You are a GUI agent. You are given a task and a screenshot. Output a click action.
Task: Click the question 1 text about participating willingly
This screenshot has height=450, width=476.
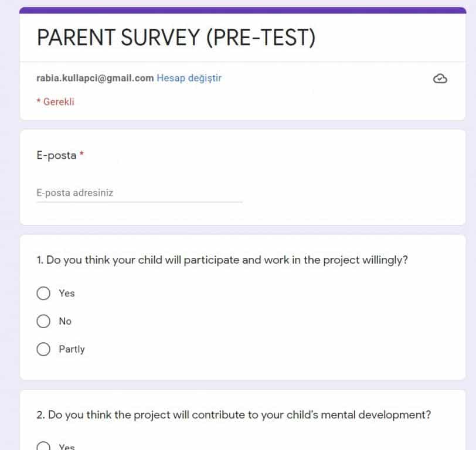222,260
